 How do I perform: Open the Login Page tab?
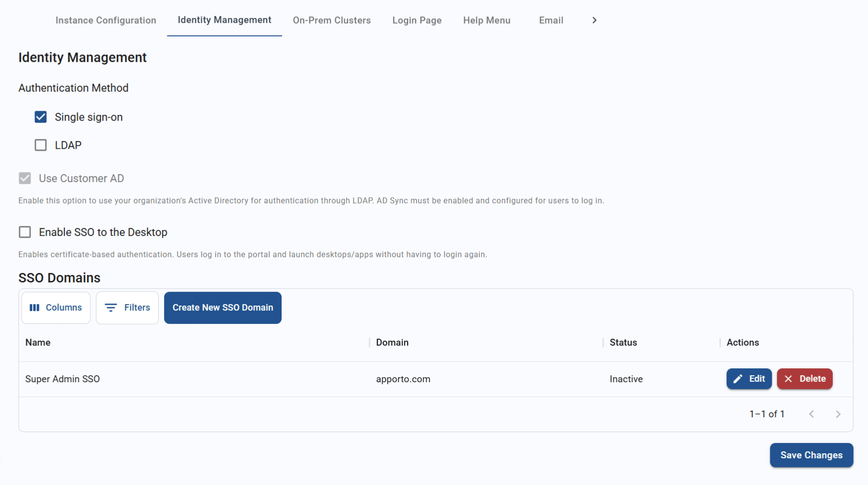click(x=416, y=20)
